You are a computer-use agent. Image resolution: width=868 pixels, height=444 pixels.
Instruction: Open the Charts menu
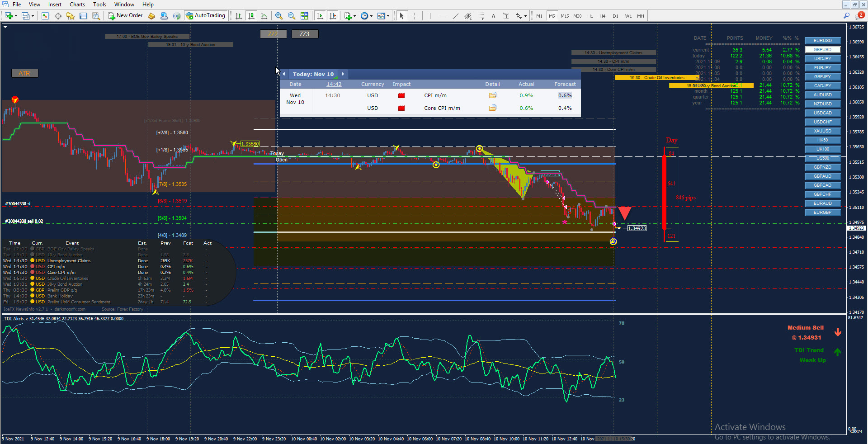[x=77, y=5]
